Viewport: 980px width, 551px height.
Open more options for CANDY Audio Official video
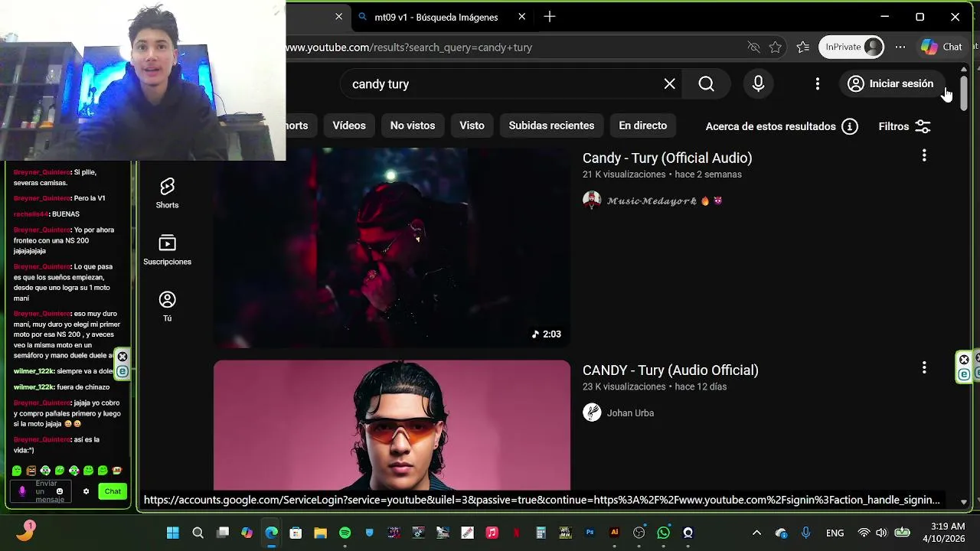(x=924, y=368)
